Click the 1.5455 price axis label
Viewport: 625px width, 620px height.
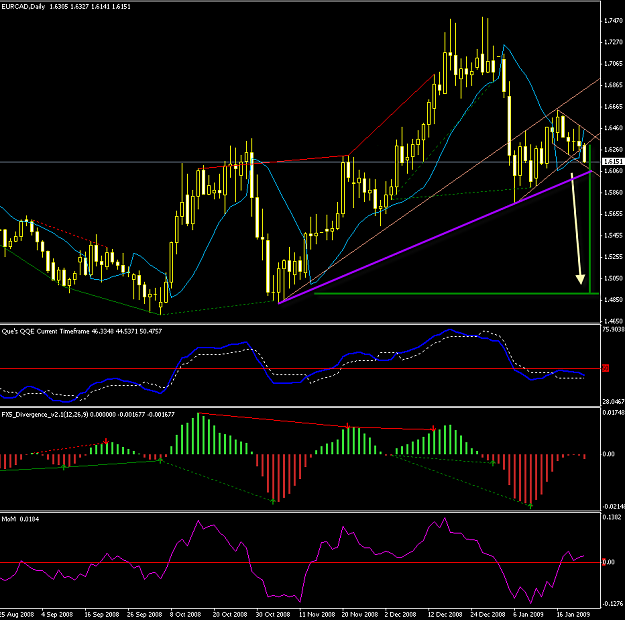click(x=613, y=235)
